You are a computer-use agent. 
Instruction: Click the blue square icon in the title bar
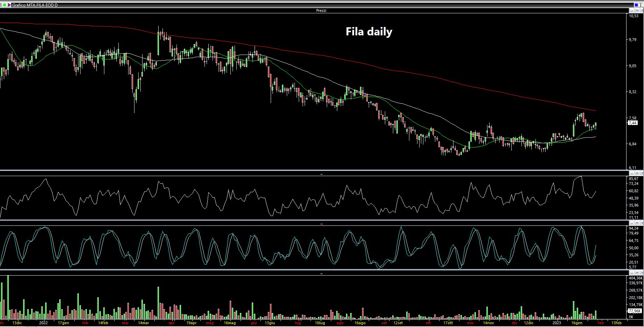(636, 5)
